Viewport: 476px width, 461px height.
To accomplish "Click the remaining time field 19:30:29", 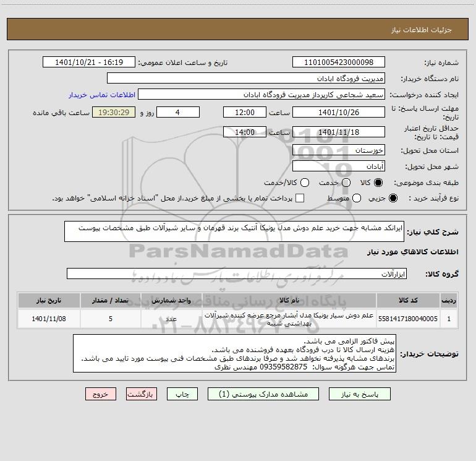I will pos(114,112).
